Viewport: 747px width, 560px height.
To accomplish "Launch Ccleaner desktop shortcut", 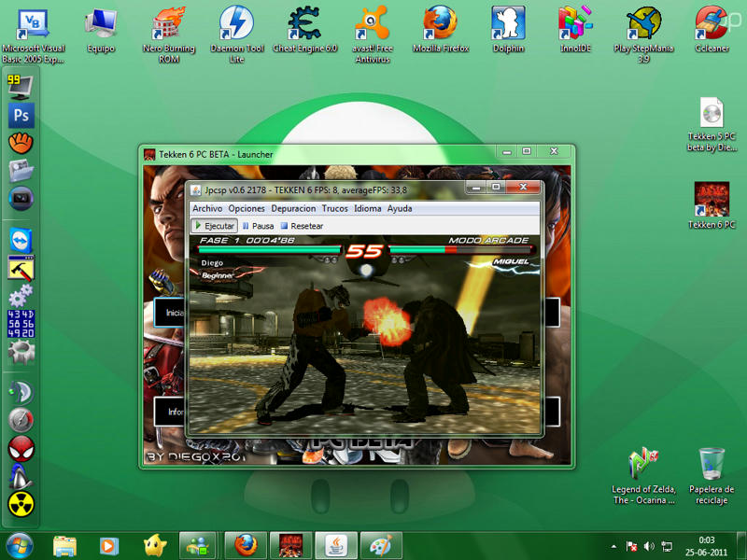I will [x=712, y=30].
